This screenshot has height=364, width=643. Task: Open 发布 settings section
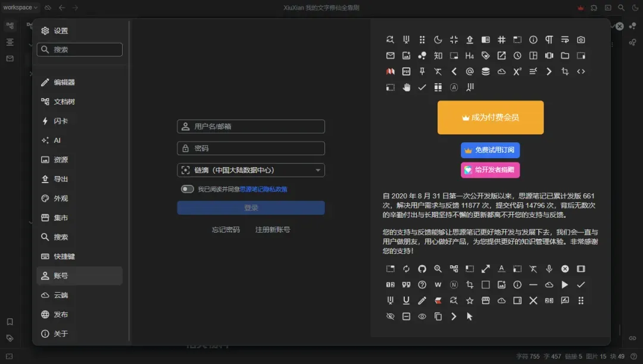pos(80,315)
